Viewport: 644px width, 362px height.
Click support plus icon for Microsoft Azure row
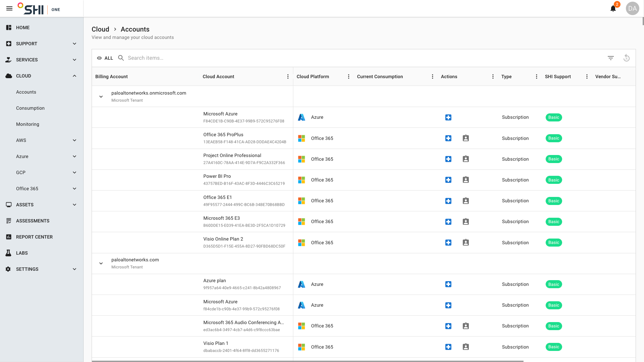click(448, 117)
